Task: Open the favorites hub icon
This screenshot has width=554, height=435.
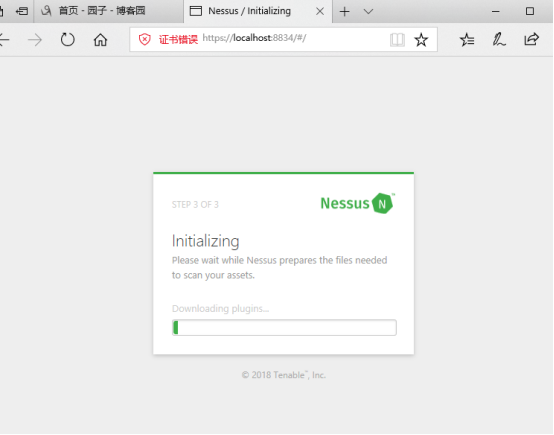Action: point(467,40)
